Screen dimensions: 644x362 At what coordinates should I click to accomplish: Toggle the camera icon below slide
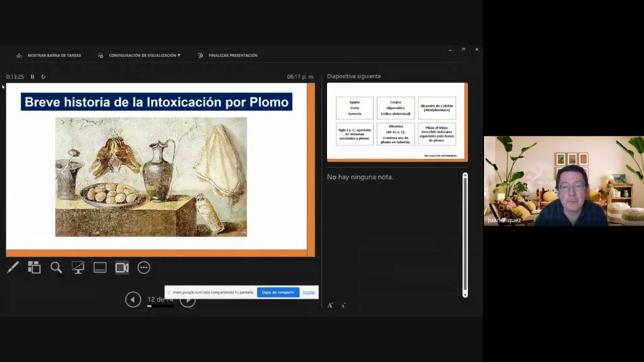(x=122, y=267)
